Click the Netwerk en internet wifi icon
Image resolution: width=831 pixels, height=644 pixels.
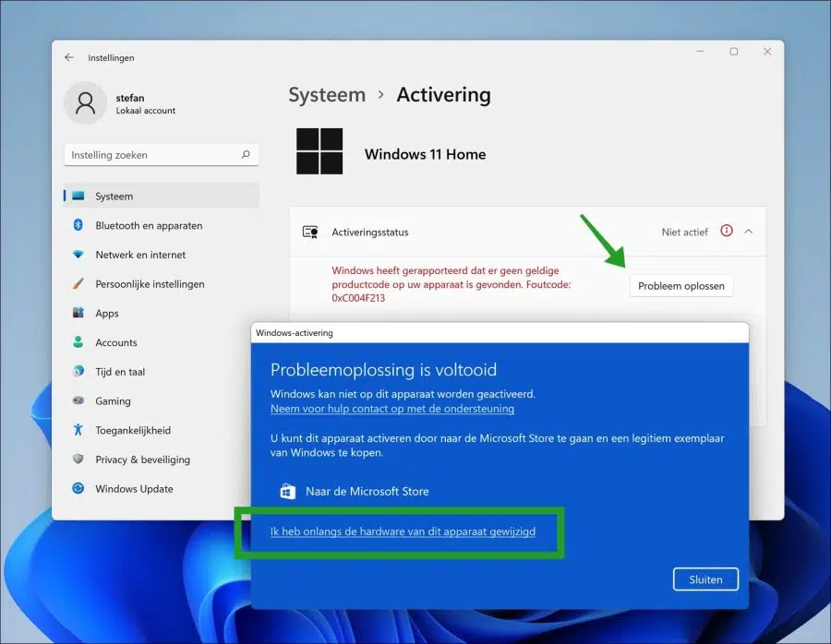click(x=78, y=255)
